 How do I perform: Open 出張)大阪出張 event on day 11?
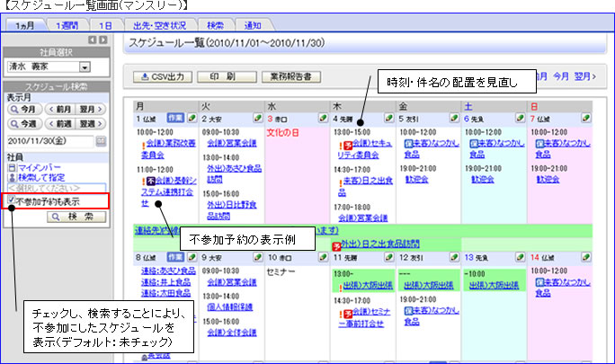click(368, 285)
